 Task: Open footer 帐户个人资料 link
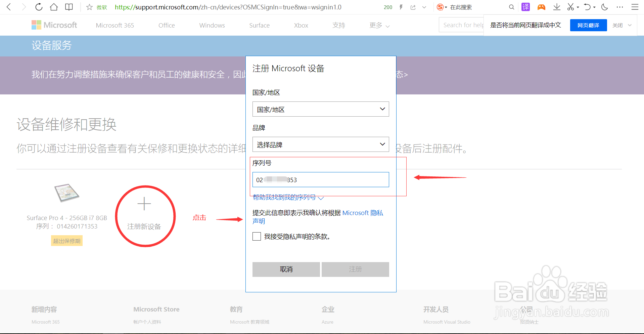[x=147, y=322]
